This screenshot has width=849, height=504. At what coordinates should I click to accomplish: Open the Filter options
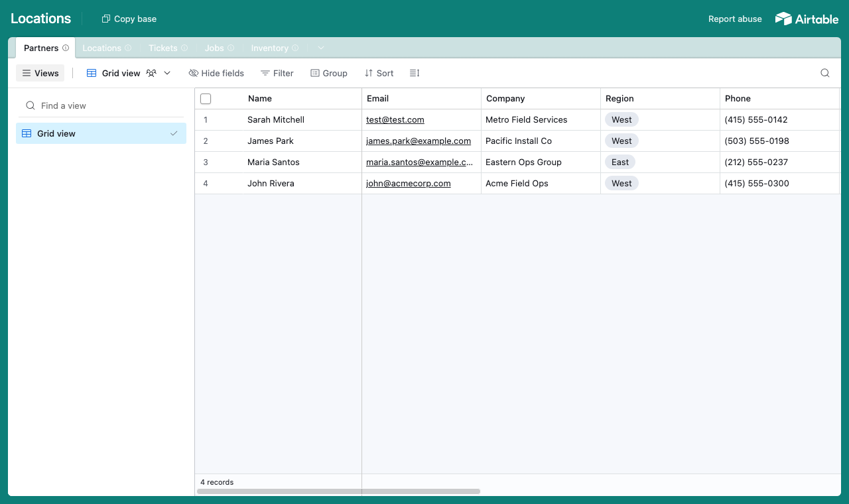click(x=277, y=73)
